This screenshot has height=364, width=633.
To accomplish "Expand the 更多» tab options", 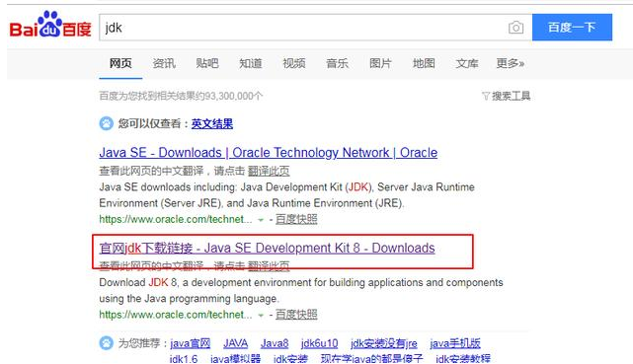I will pos(511,63).
